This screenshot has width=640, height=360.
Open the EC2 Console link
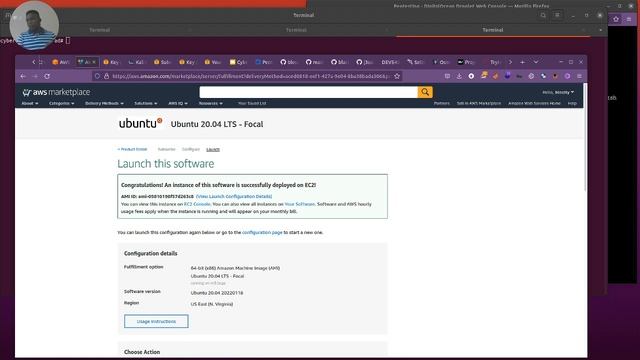click(197, 204)
